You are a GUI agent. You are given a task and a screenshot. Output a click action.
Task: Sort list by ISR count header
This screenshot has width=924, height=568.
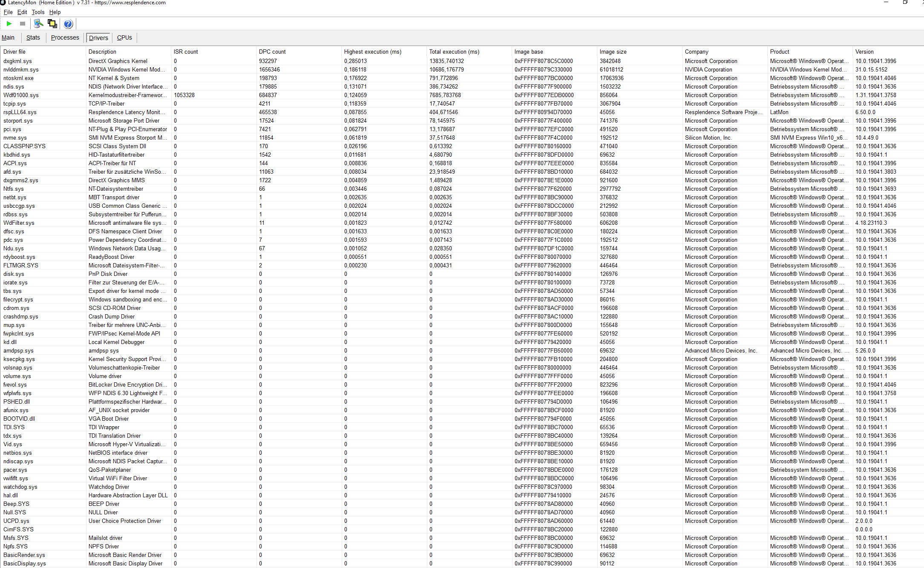click(186, 52)
